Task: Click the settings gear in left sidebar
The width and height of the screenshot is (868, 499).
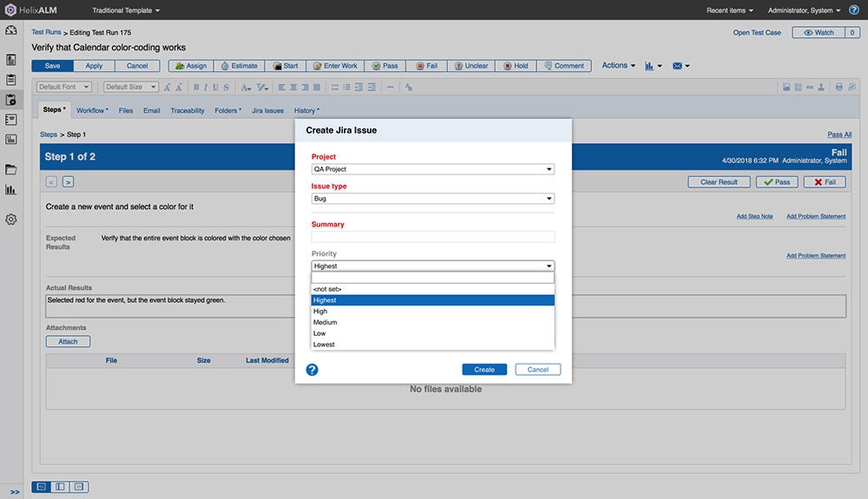Action: point(11,220)
